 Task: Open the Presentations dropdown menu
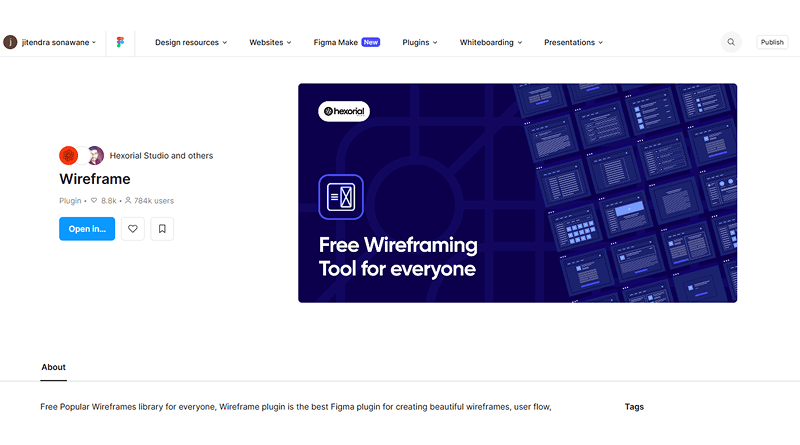573,42
